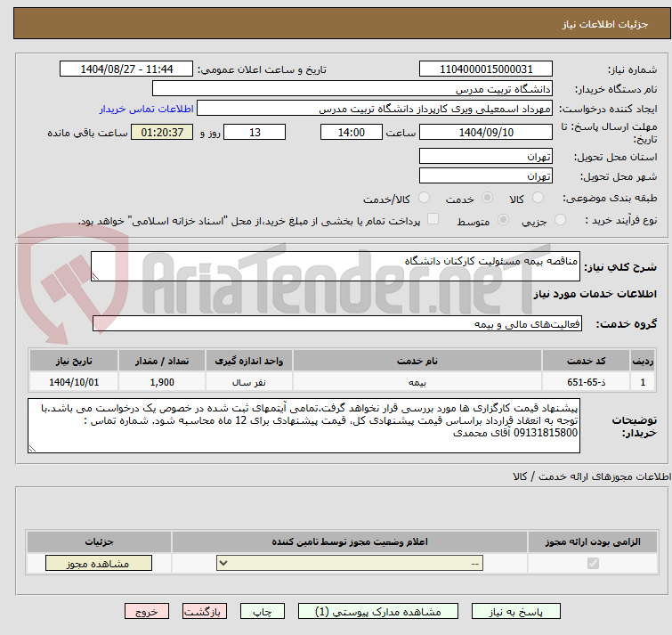Click the مشاهده مجوز button
The width and height of the screenshot is (672, 635).
(99, 564)
